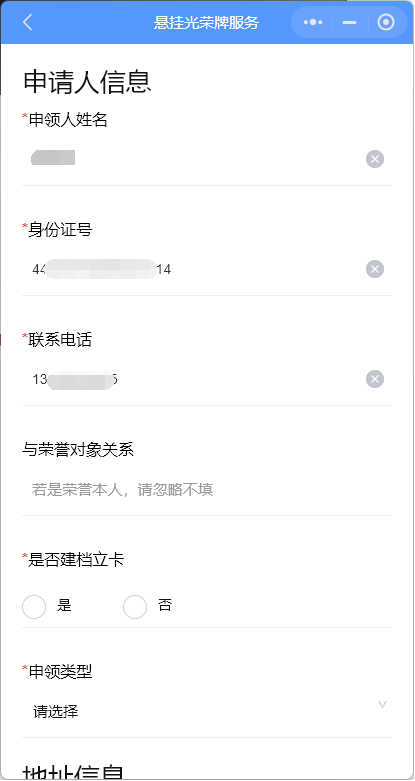Close mini program via circle target icon
Viewport: 415px width, 781px height.
[x=386, y=22]
